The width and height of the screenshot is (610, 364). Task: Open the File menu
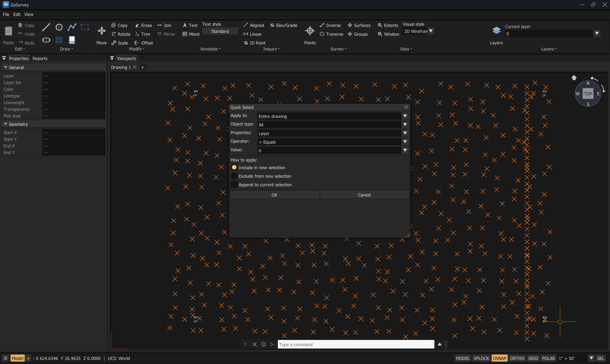(6, 15)
